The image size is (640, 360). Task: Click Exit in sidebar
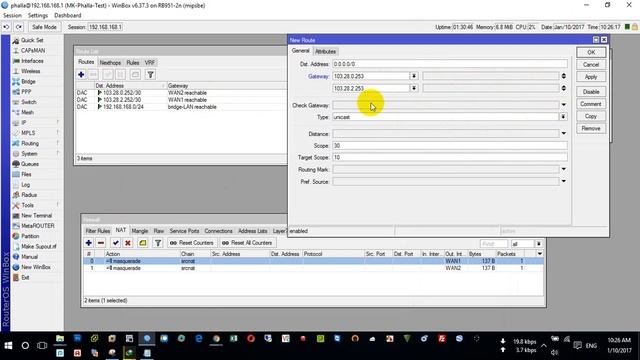(x=25, y=277)
